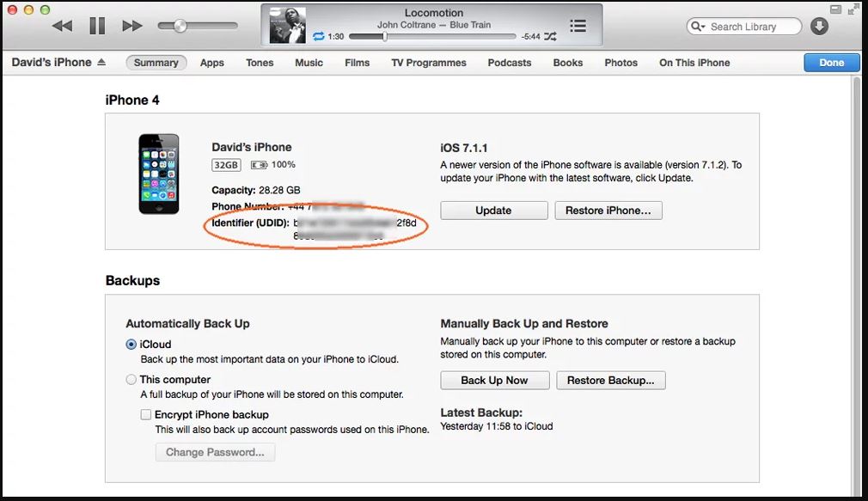Enter full screen mode icon
868x501 pixels.
(853, 9)
